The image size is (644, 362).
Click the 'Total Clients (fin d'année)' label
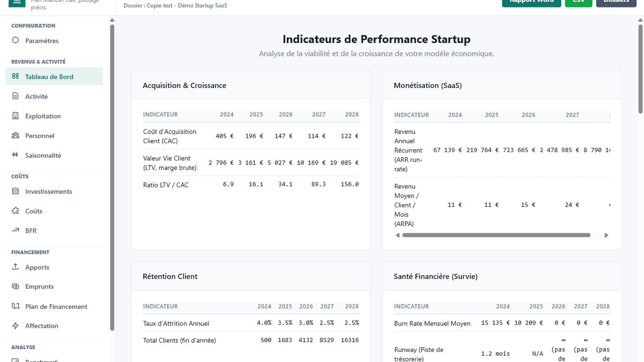pos(180,340)
